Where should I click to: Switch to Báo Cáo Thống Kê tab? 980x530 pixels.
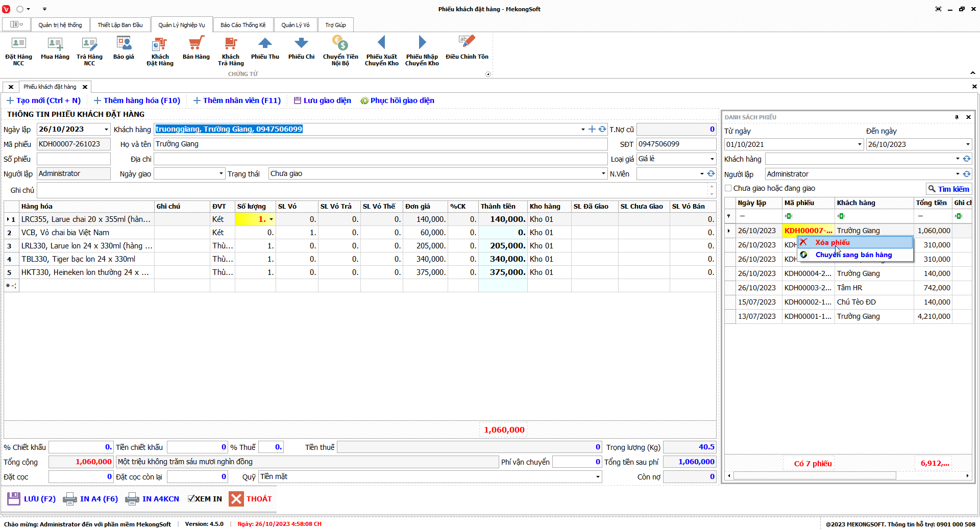(243, 25)
